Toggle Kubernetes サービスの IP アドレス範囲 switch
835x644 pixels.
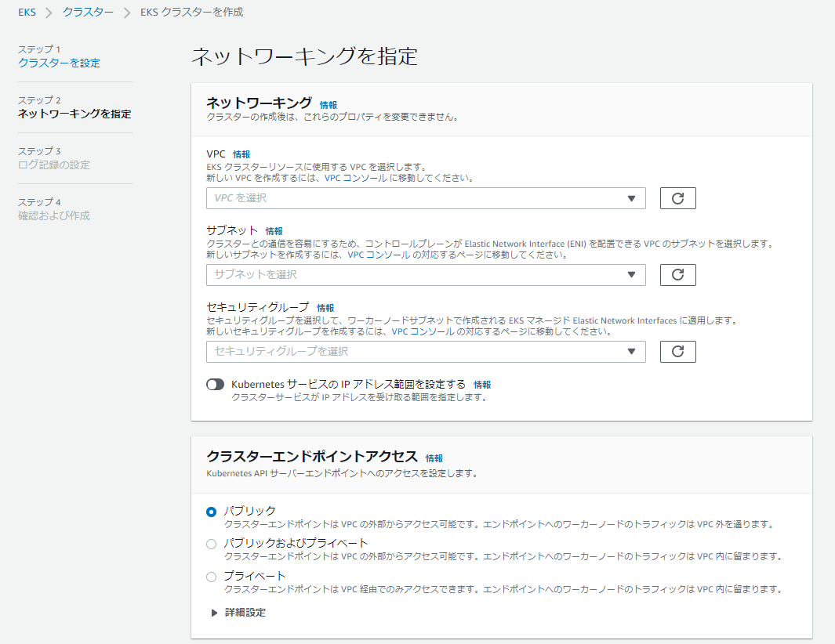[215, 385]
